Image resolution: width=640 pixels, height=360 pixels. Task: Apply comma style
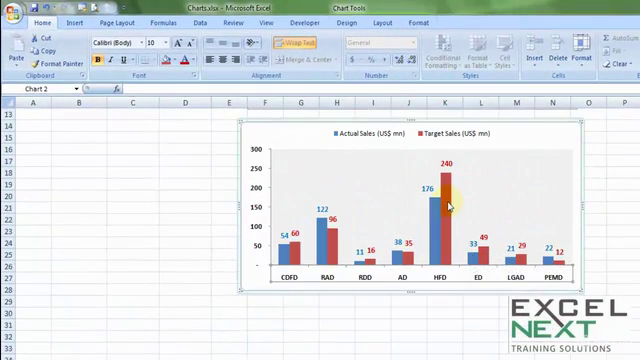tap(384, 60)
